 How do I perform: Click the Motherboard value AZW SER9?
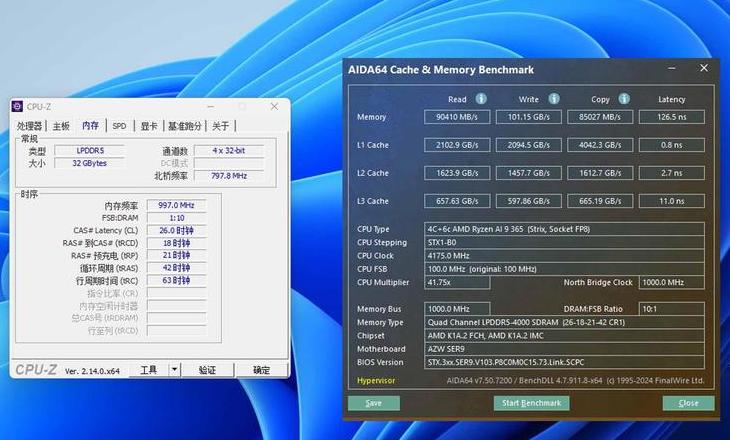tap(564, 349)
